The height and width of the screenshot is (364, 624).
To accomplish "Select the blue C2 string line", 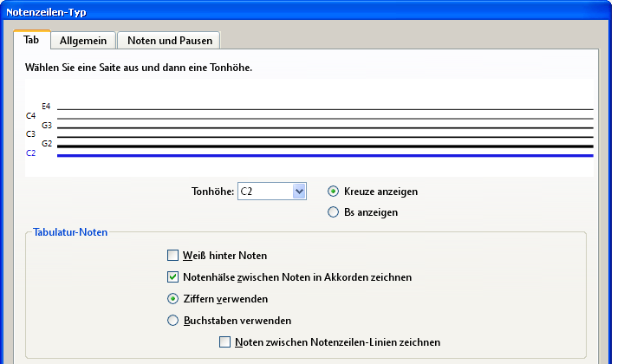I will 325,155.
